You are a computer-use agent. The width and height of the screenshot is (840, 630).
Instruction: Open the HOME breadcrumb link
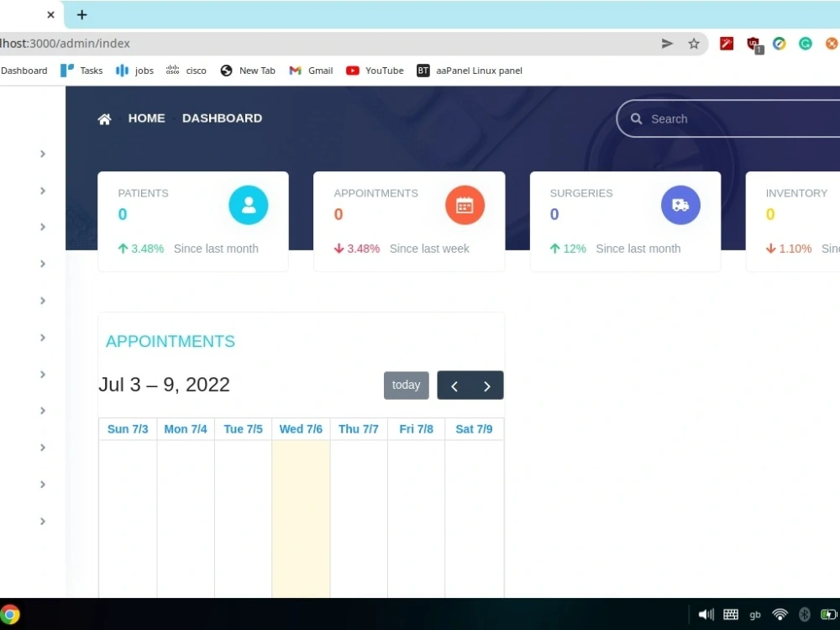click(146, 118)
